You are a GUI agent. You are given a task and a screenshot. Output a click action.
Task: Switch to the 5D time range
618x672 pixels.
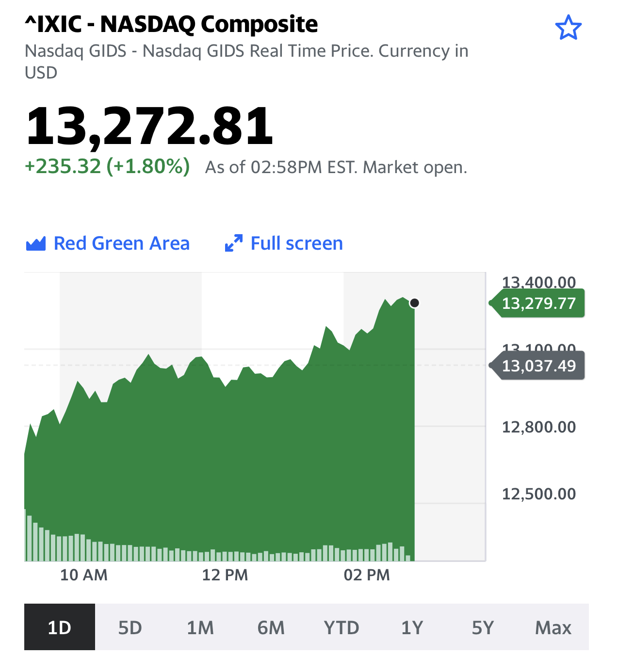click(130, 627)
